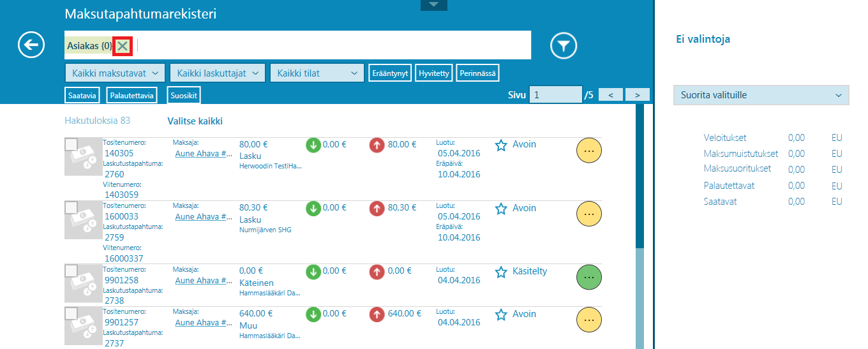Viewport: 868px width, 349px height.
Task: Star the invoice 140305 as favorite
Action: 501,145
